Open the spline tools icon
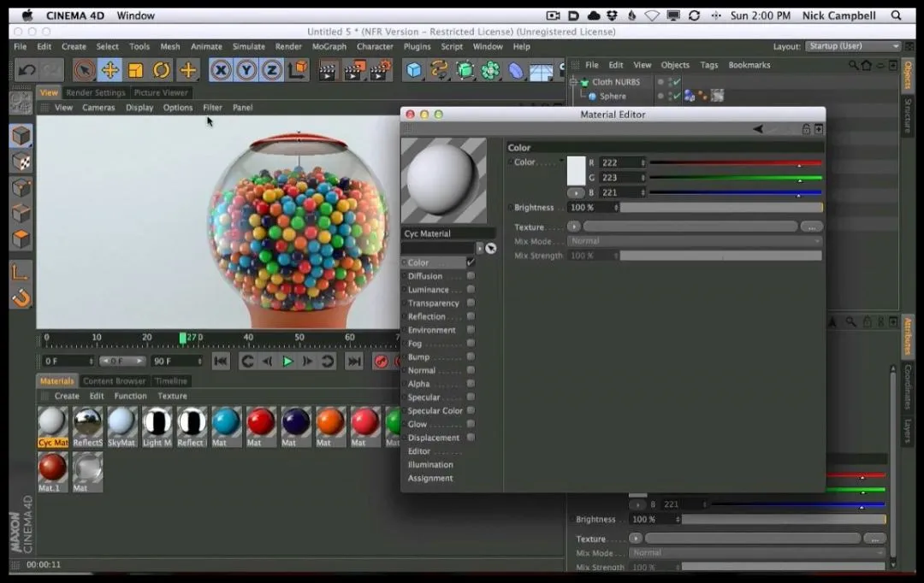The image size is (924, 583). [x=439, y=71]
